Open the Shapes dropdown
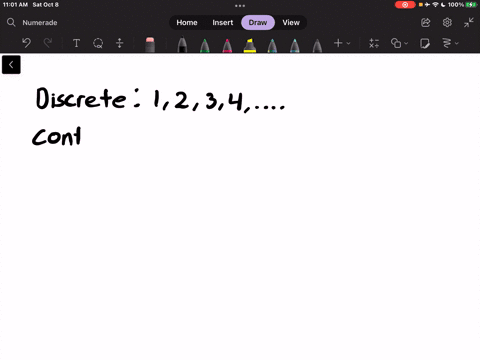480x360 pixels. [x=399, y=43]
